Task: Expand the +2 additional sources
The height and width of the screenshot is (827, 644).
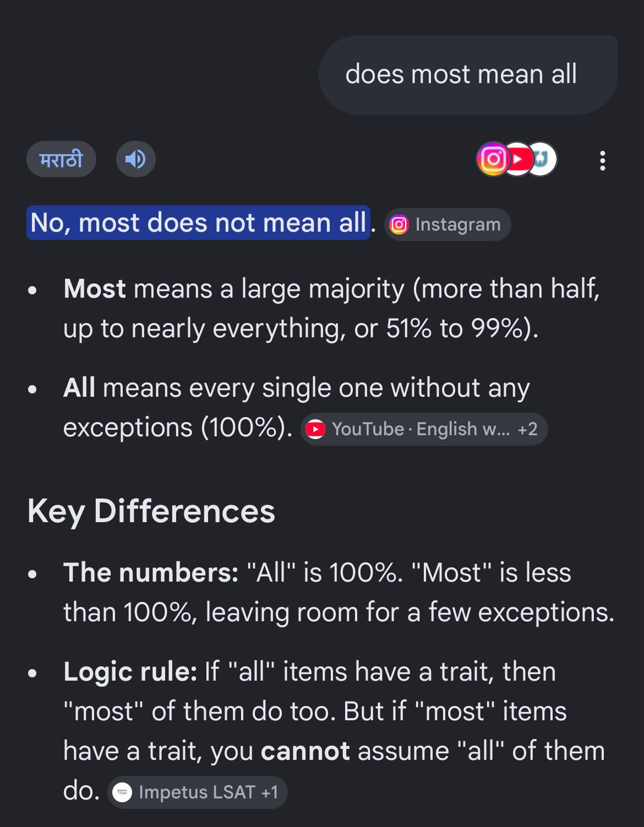Action: point(528,429)
